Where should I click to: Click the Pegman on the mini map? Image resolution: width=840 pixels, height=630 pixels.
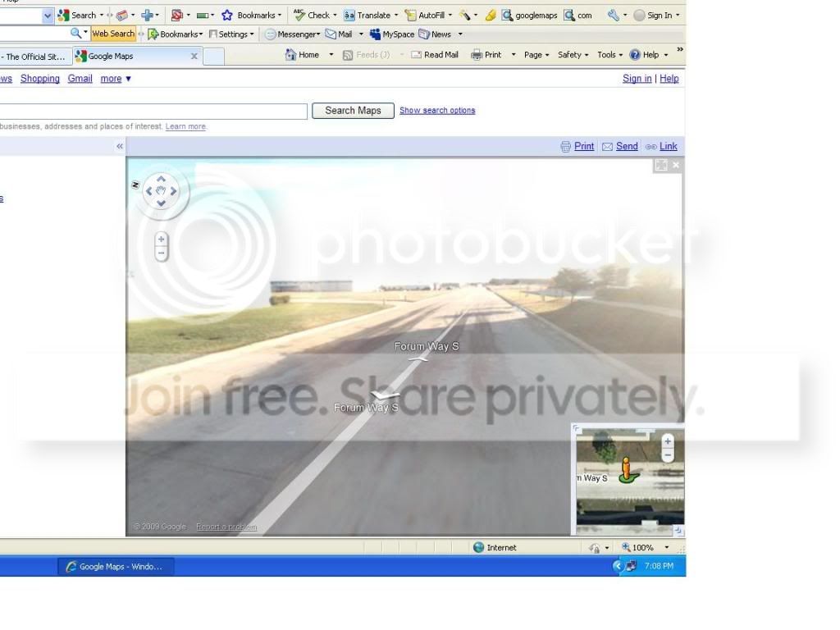point(627,470)
